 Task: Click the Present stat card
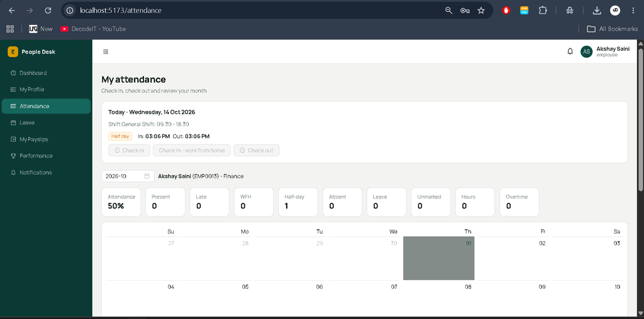(165, 202)
